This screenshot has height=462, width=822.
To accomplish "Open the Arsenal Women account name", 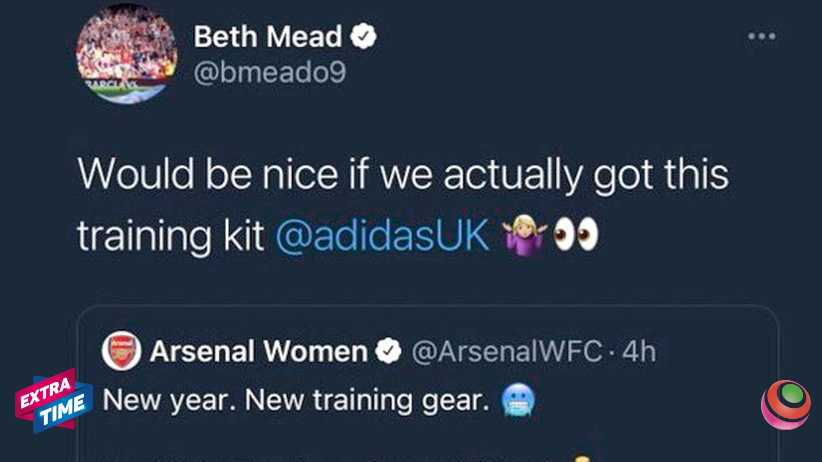I will coord(259,351).
